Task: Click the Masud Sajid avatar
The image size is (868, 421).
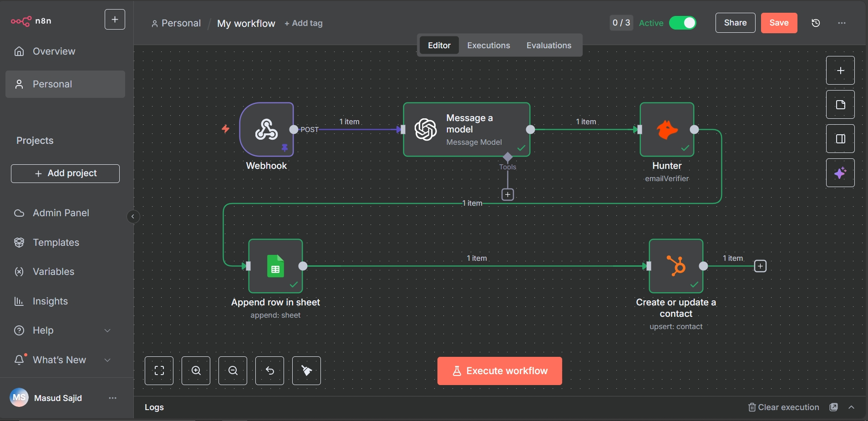Action: tap(19, 398)
